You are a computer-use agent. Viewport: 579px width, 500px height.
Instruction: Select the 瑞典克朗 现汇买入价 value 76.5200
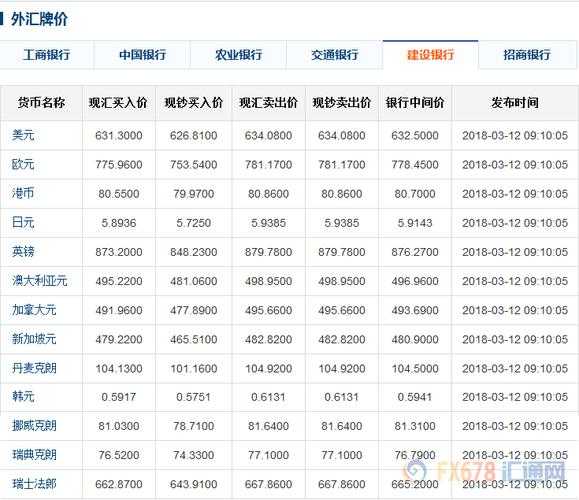[x=119, y=455]
